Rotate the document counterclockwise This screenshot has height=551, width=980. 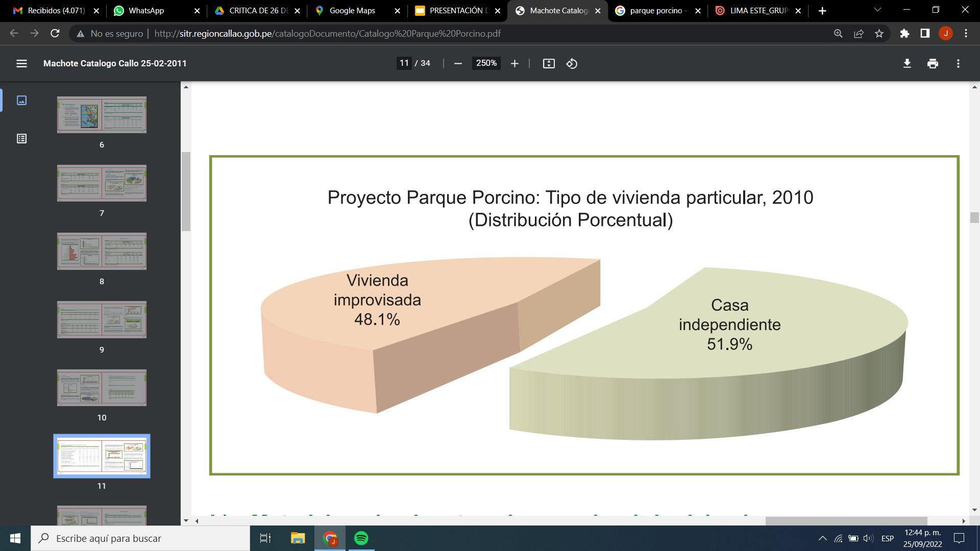572,63
